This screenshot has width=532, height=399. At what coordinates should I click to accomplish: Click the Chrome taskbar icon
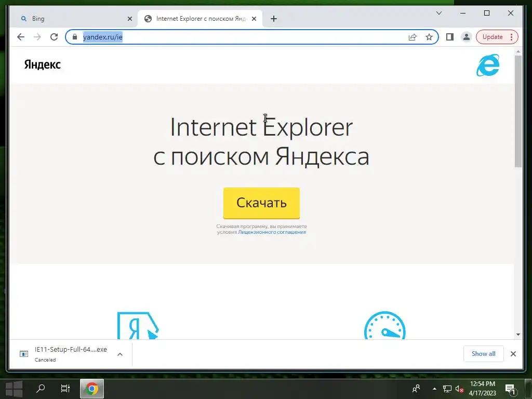point(91,389)
